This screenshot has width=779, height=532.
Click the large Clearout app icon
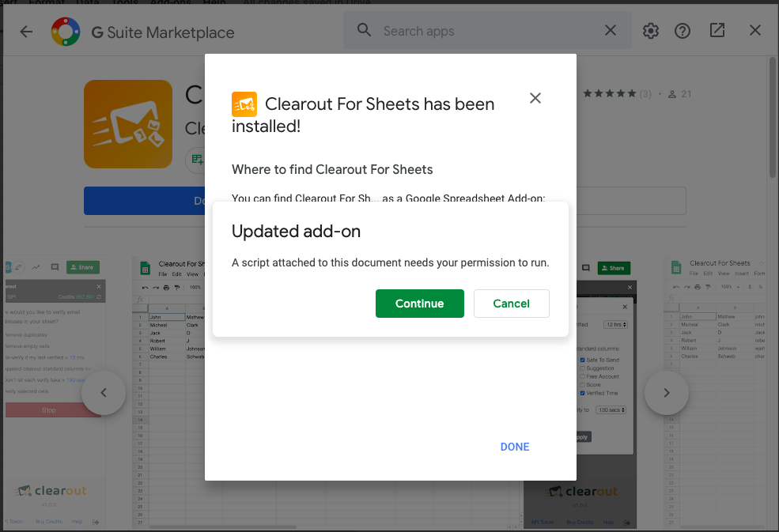click(128, 123)
